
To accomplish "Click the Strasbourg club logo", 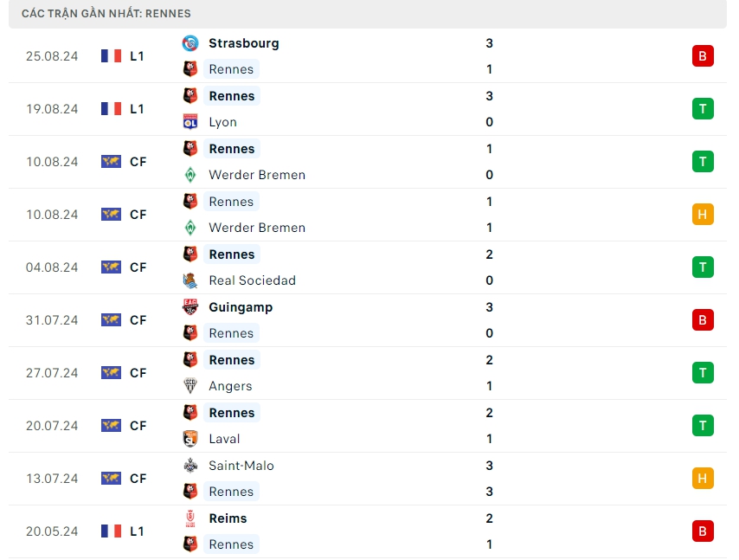I will (190, 43).
